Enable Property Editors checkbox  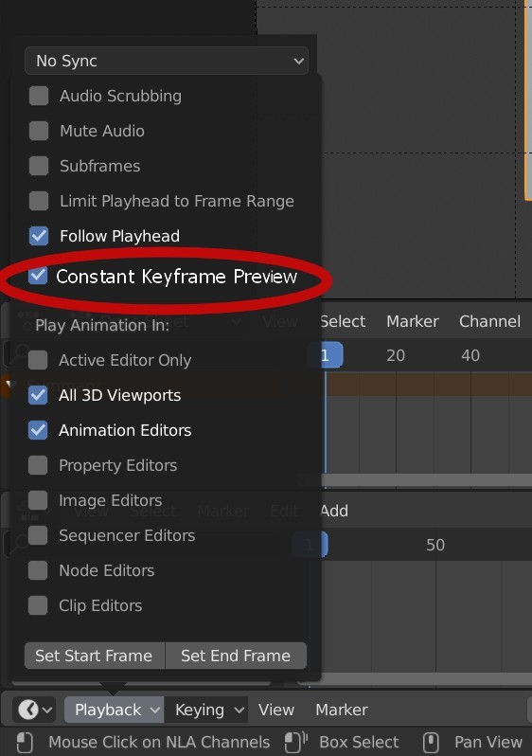tap(38, 465)
